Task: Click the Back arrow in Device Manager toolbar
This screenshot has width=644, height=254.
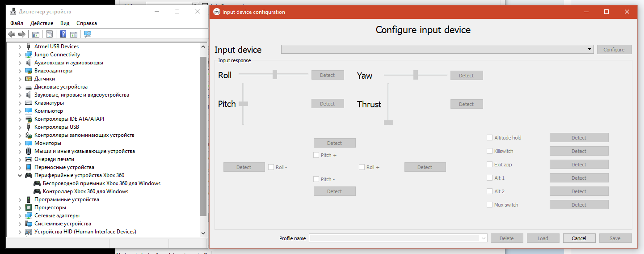Action: (x=12, y=34)
